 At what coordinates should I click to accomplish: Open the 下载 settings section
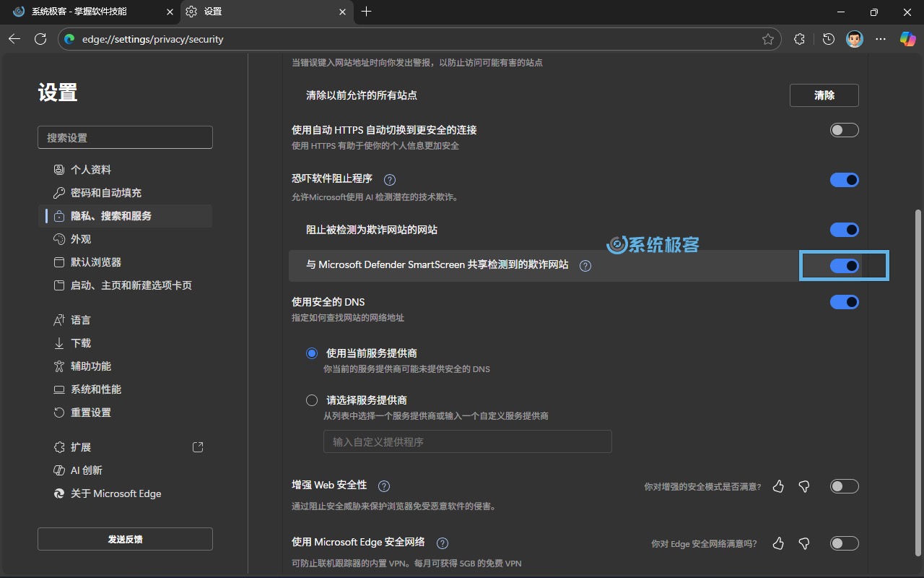tap(81, 342)
